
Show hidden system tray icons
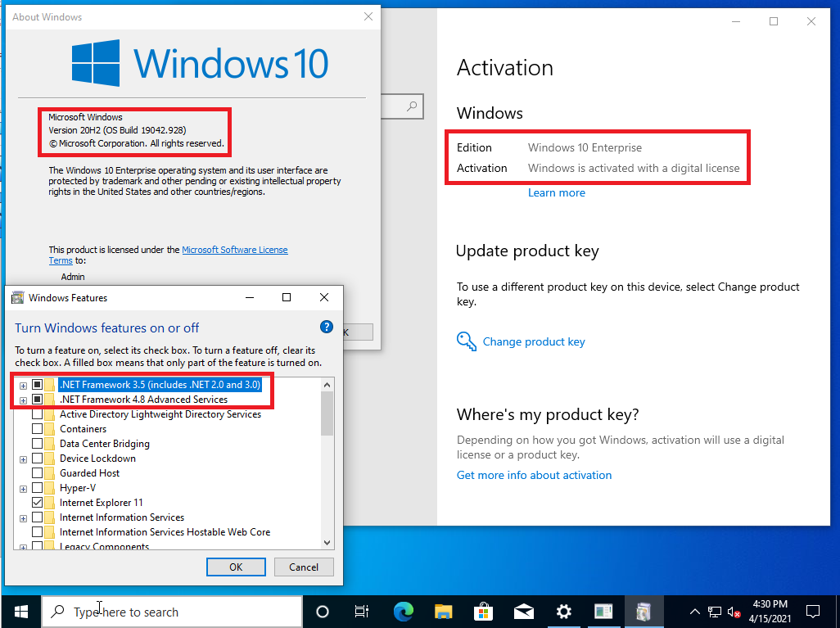(x=695, y=612)
